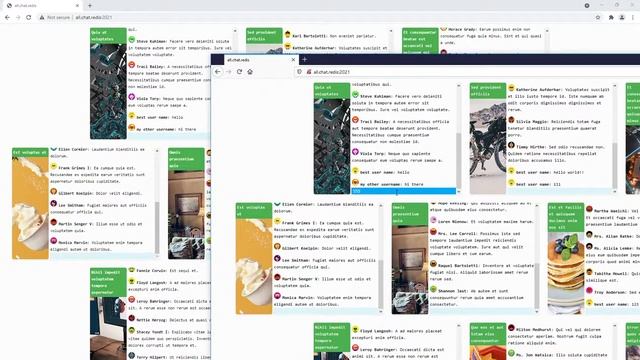Click Traci Bailey's avatar in Firefox window
This screenshot has width=640, height=360.
pos(356,120)
